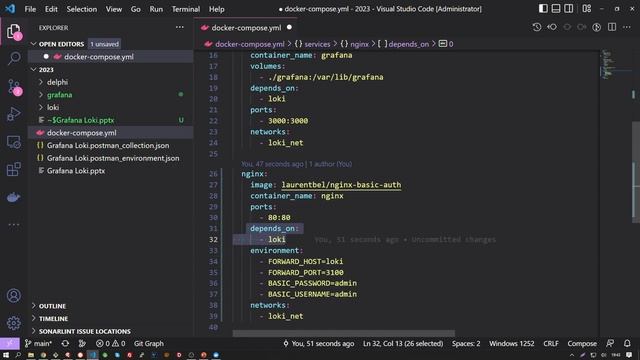Toggle Primary Side Bar layout icon
The width and height of the screenshot is (640, 360).
click(x=543, y=9)
